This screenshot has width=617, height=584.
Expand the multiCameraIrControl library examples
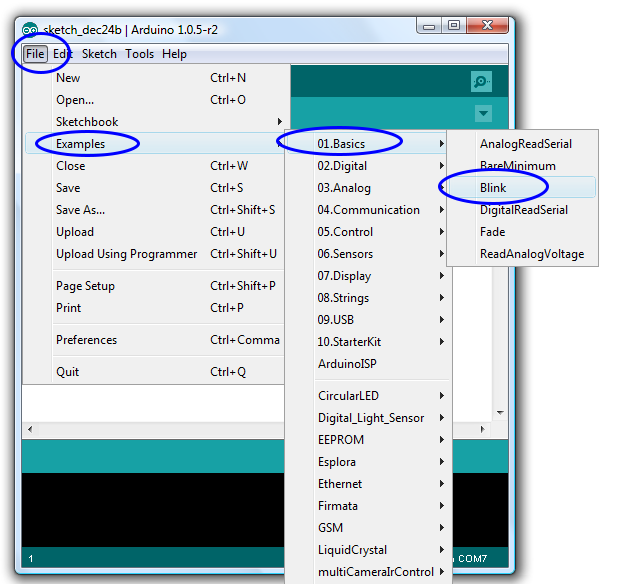point(369,572)
